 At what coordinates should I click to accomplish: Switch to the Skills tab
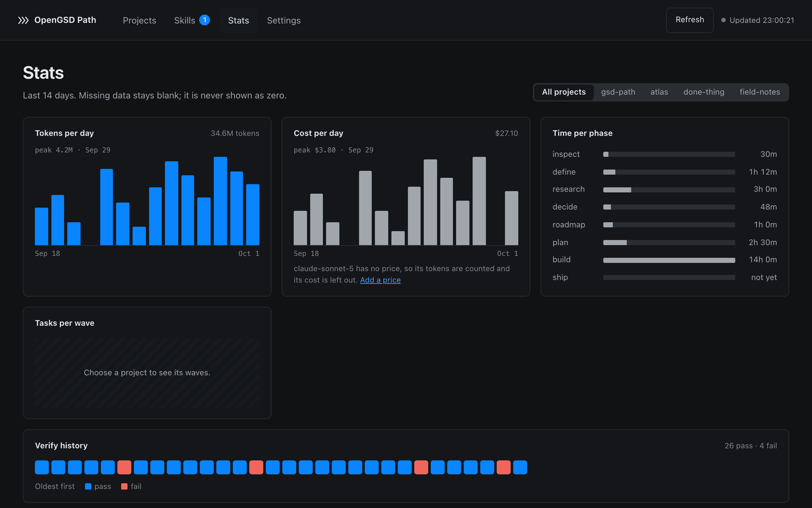(x=192, y=20)
